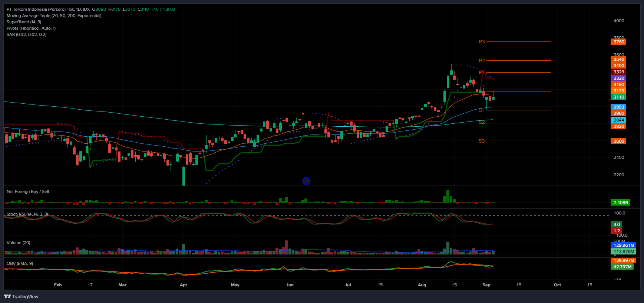Click the 4000 price axis label
This screenshot has width=644, height=303.
point(619,21)
